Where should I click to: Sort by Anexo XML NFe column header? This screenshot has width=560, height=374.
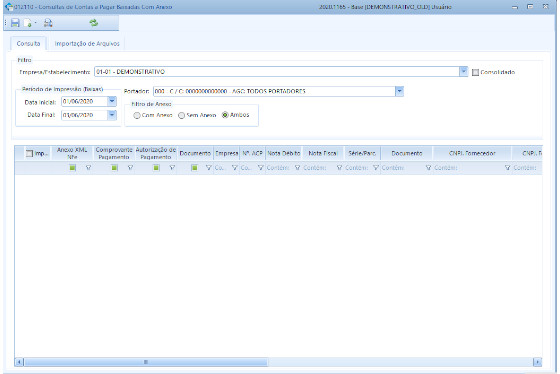click(x=72, y=153)
